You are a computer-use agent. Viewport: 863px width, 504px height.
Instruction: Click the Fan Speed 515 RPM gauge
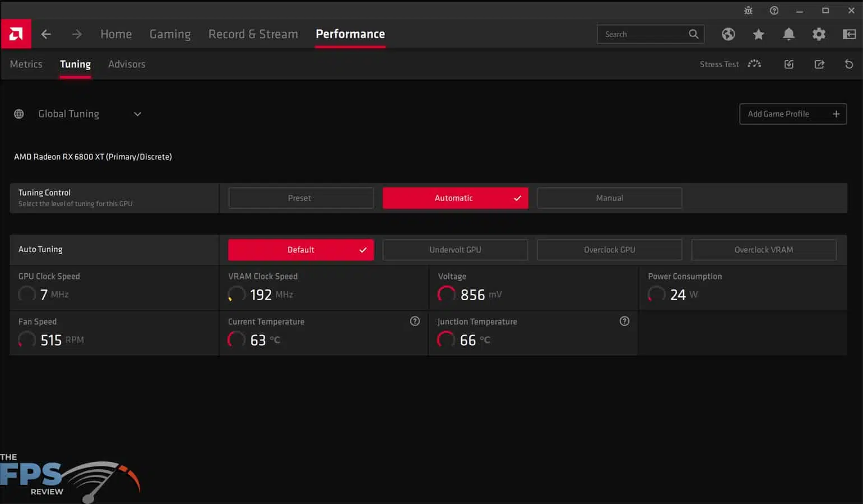click(27, 339)
